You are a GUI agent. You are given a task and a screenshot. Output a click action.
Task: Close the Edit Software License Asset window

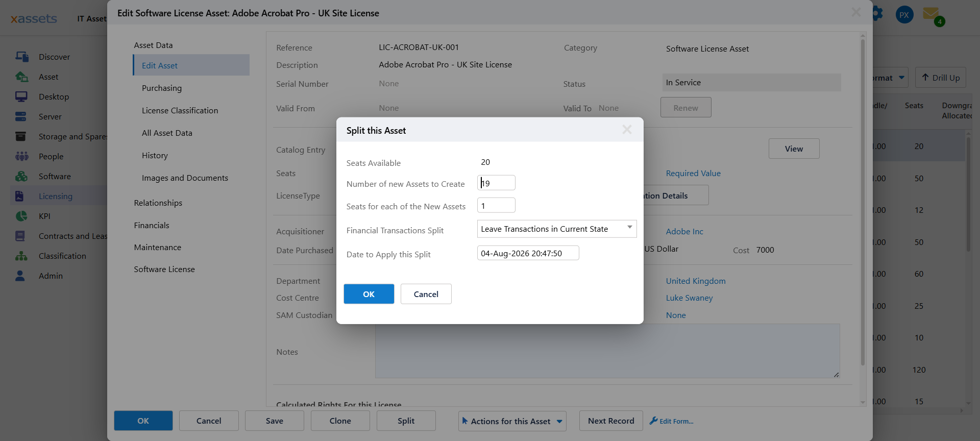click(856, 12)
